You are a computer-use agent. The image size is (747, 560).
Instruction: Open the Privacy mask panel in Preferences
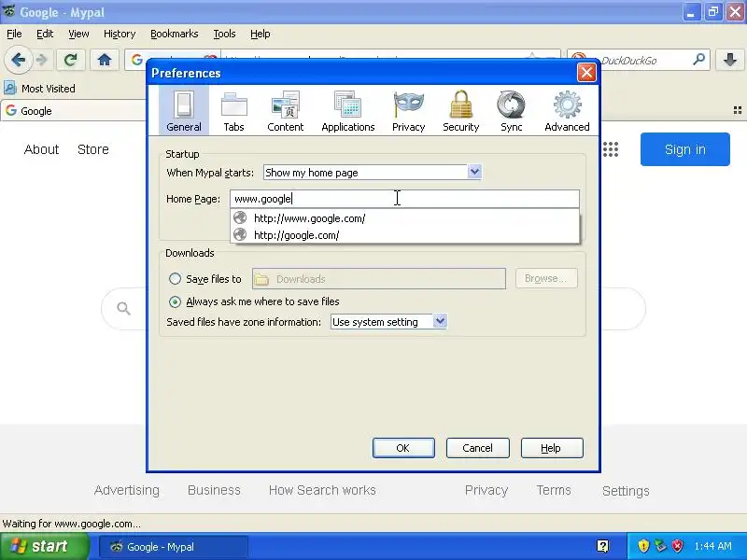pyautogui.click(x=408, y=110)
